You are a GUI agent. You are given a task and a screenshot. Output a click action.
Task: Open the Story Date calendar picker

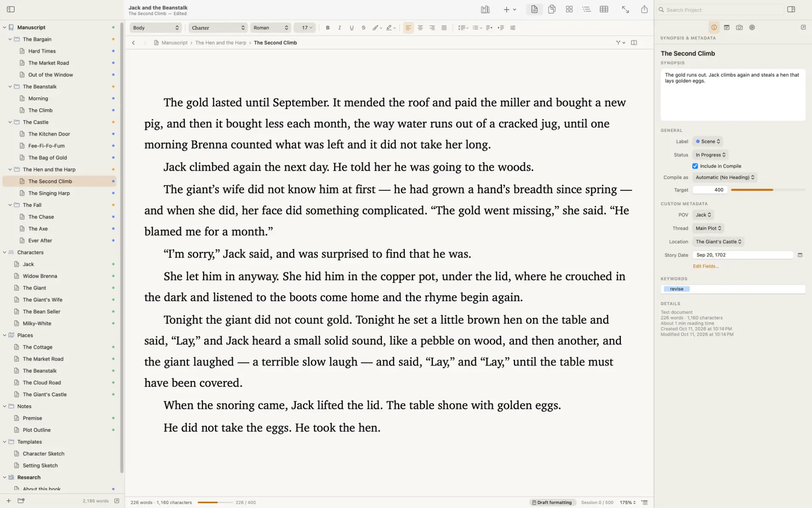[800, 255]
